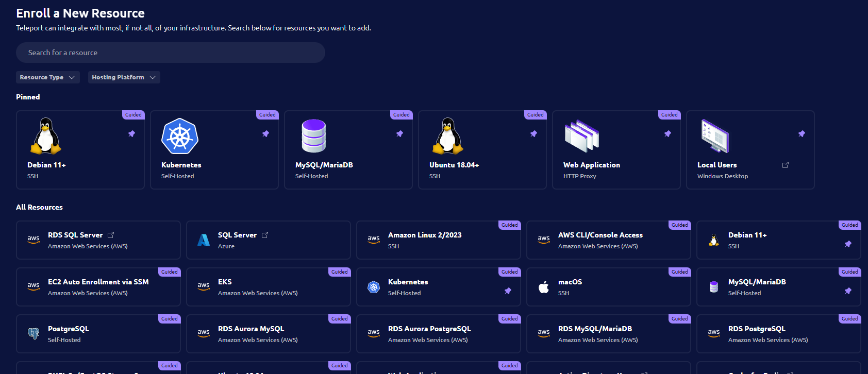Viewport: 868px width, 374px height.
Task: Toggle pin on MySQL/MariaDB in All Resources
Action: point(848,291)
